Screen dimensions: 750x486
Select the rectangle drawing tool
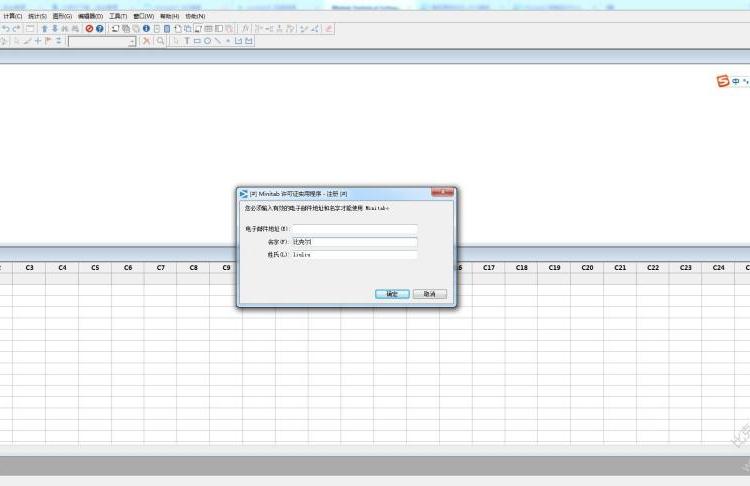pyautogui.click(x=197, y=41)
